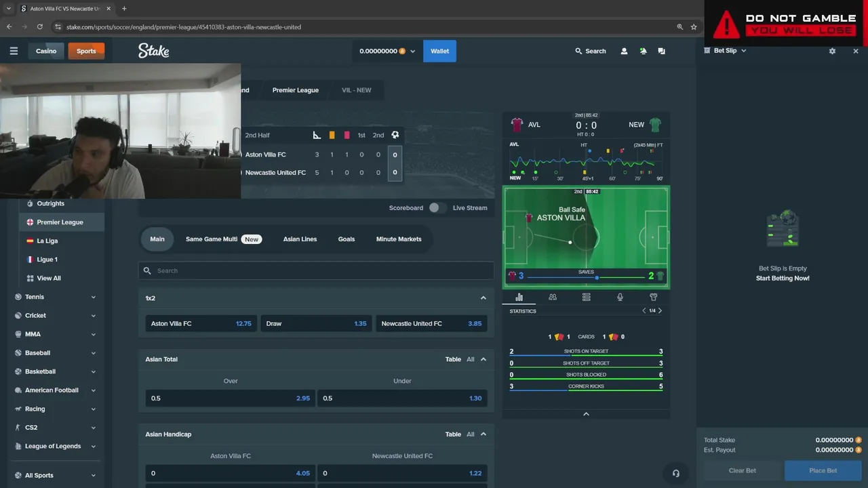868x488 pixels.
Task: Open the notifications bell
Action: [x=643, y=51]
